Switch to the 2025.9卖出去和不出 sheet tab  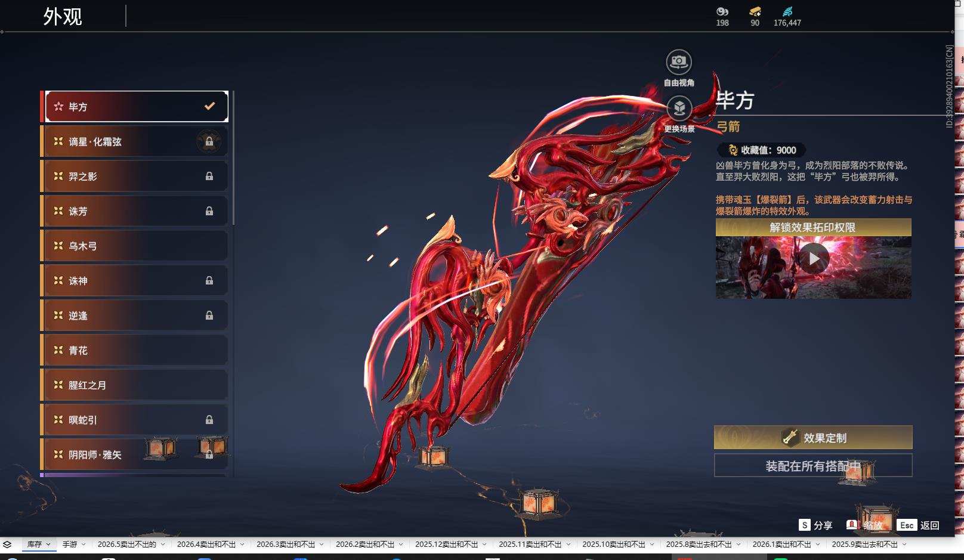click(865, 544)
